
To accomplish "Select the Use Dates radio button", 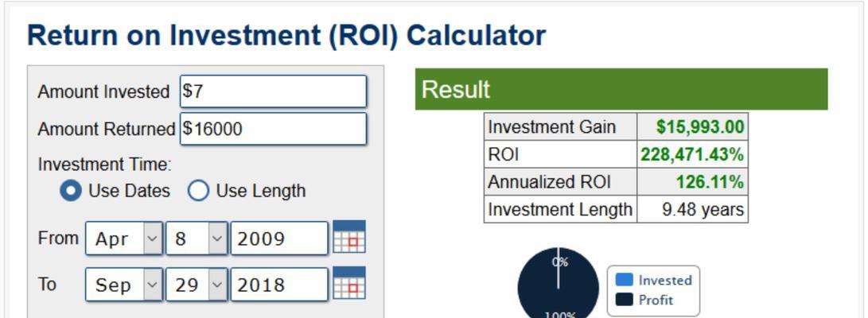I will point(71,191).
